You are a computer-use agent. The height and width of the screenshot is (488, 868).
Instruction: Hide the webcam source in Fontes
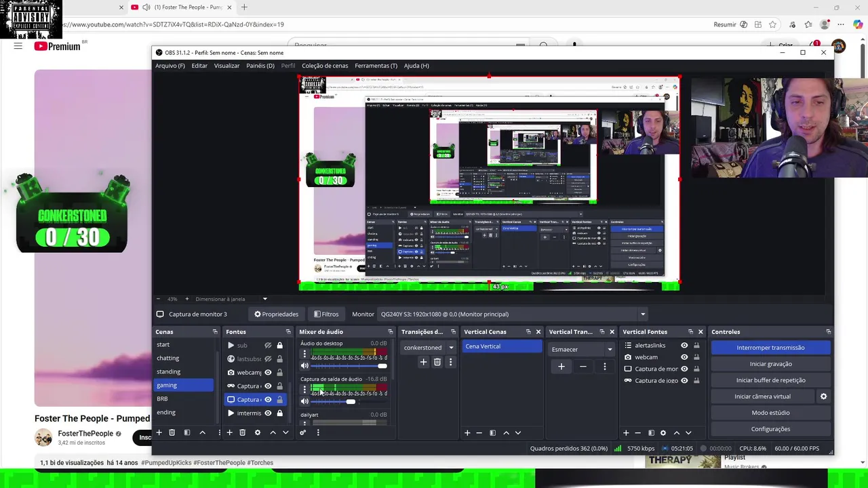coord(268,372)
